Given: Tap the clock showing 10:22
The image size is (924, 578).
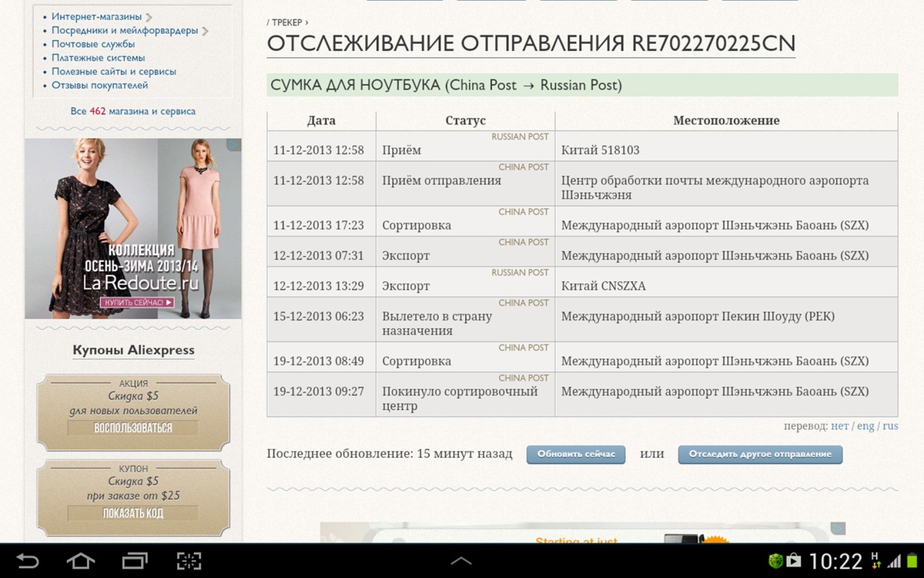Looking at the screenshot, I should [836, 560].
